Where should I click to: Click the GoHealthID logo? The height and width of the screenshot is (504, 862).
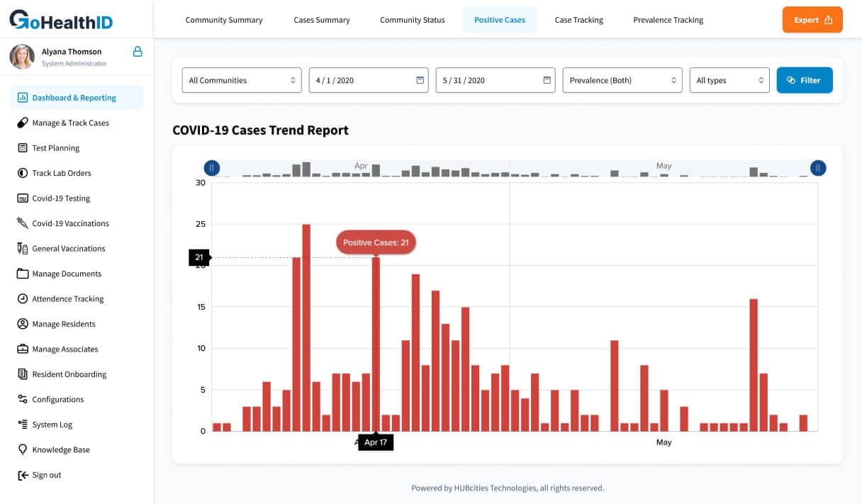(60, 19)
